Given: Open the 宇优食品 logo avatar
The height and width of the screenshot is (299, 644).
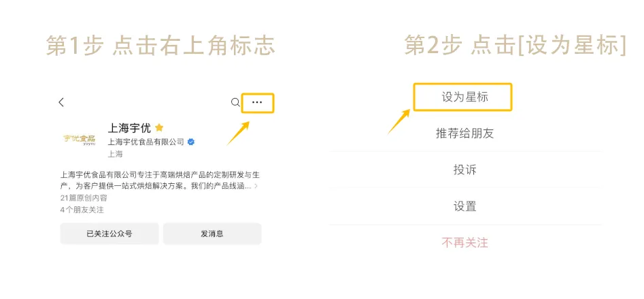Looking at the screenshot, I should pyautogui.click(x=80, y=140).
